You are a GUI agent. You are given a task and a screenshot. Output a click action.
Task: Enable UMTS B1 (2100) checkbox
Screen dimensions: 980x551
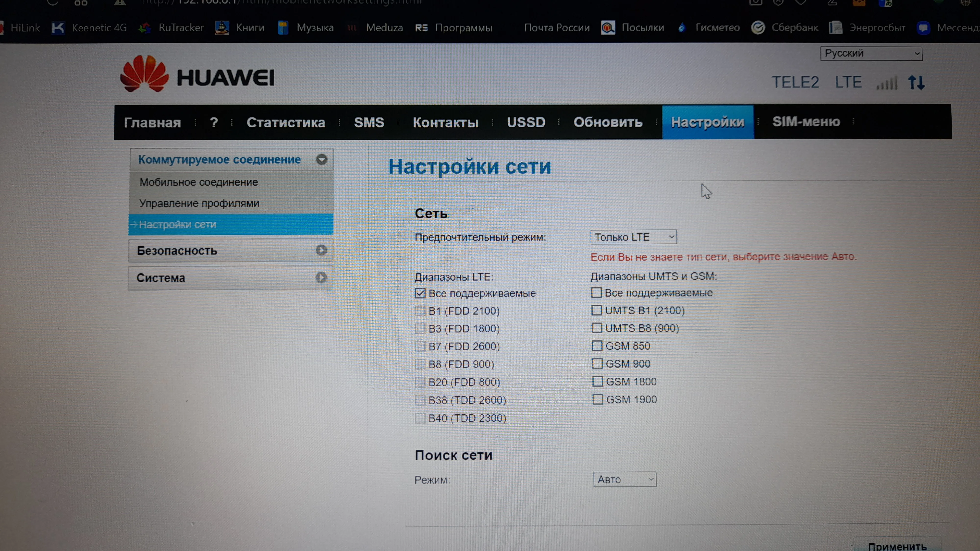point(597,310)
